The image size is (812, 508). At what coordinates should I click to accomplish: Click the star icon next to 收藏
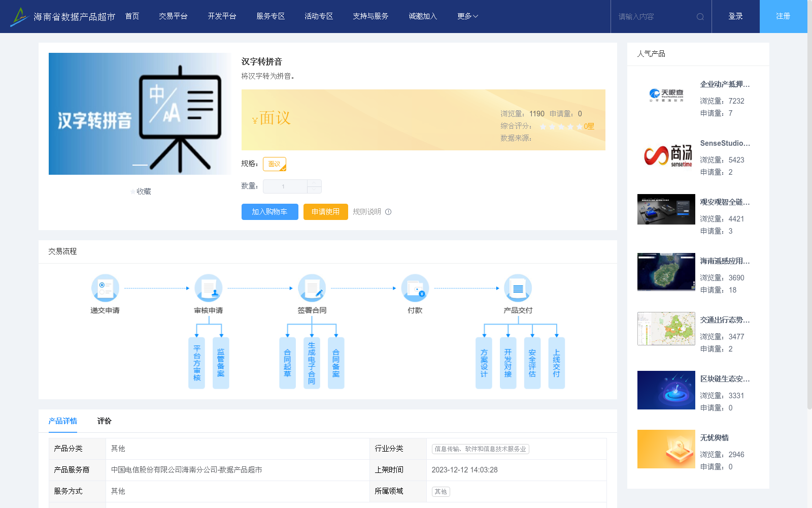[x=133, y=192]
